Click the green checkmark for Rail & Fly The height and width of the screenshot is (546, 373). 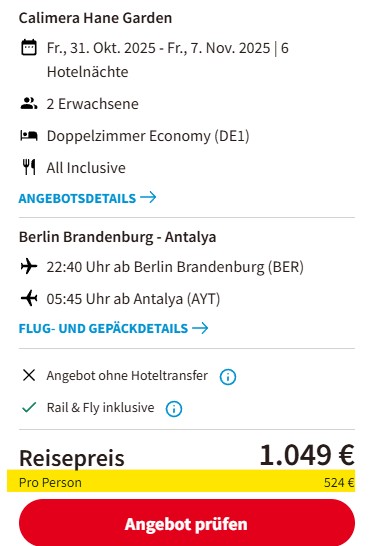tap(29, 407)
